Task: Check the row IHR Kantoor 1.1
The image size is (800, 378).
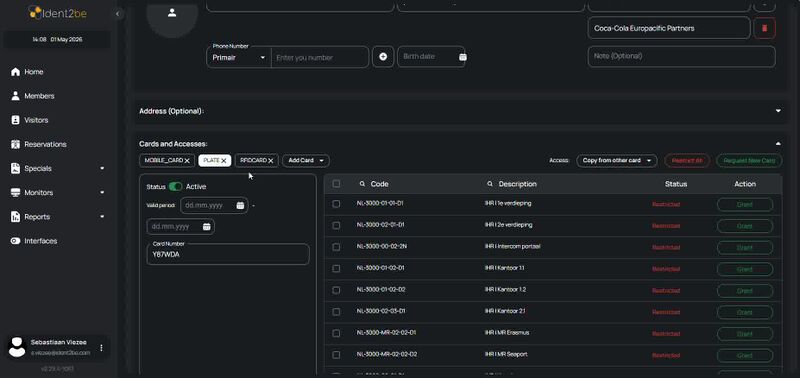Action: [336, 268]
